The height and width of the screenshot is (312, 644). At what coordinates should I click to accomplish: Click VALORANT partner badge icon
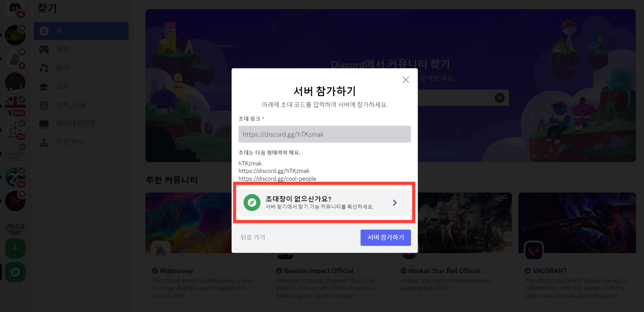click(528, 271)
